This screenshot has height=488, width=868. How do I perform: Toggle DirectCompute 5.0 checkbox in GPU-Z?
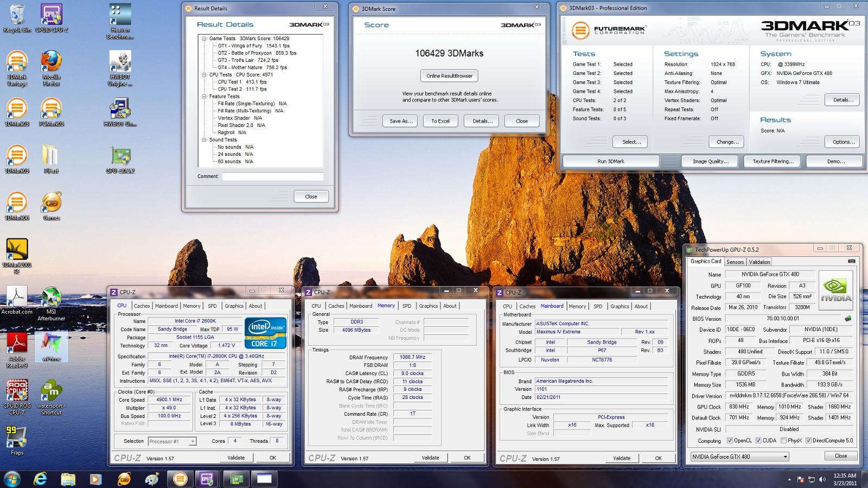(x=808, y=440)
